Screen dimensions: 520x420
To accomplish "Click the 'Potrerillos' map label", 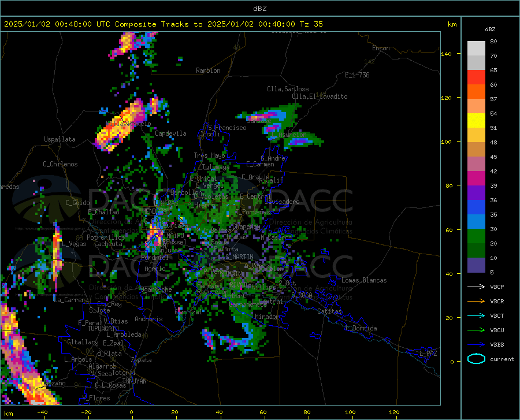I will pos(106,237).
